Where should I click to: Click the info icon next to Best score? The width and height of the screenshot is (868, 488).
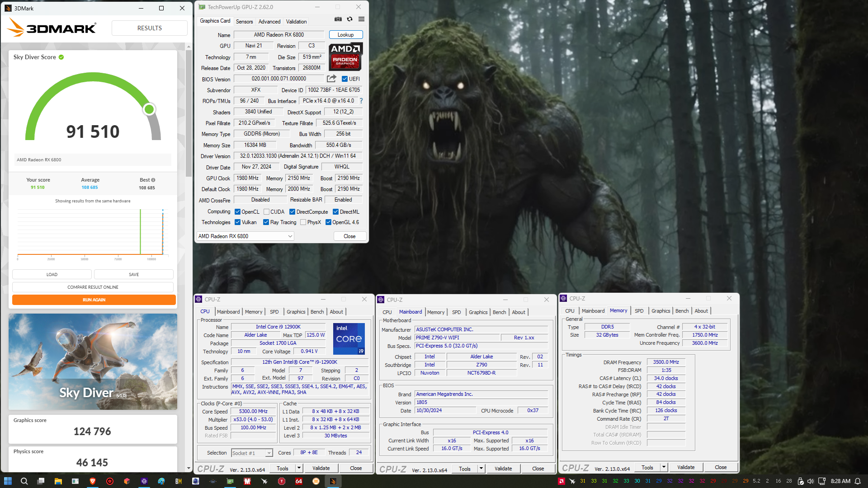(153, 180)
